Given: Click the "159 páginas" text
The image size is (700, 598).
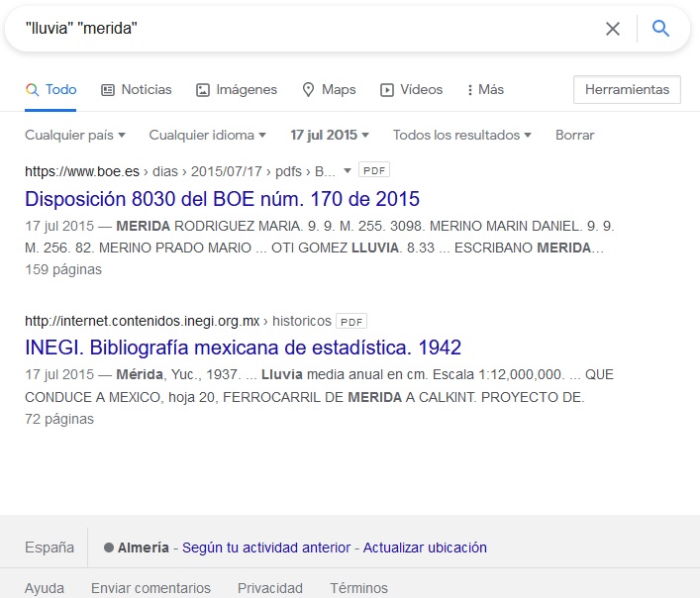Looking at the screenshot, I should tap(63, 269).
